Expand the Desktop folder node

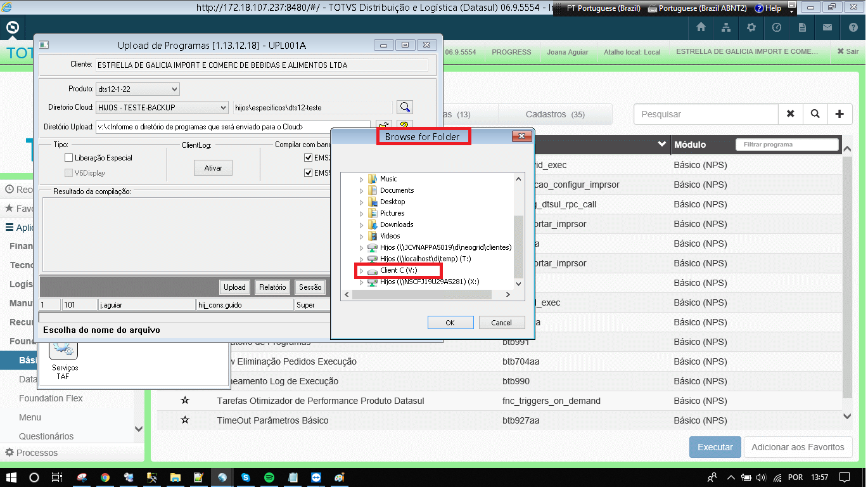point(362,202)
